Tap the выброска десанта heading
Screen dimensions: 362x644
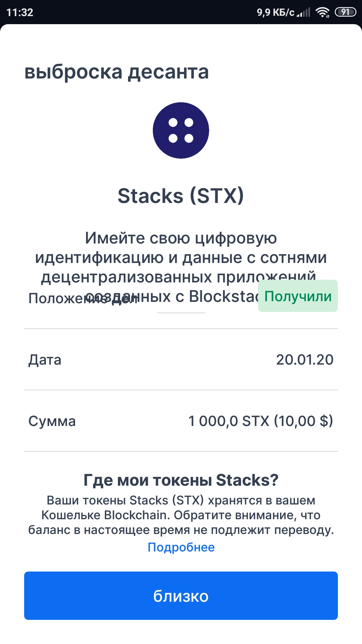117,72
